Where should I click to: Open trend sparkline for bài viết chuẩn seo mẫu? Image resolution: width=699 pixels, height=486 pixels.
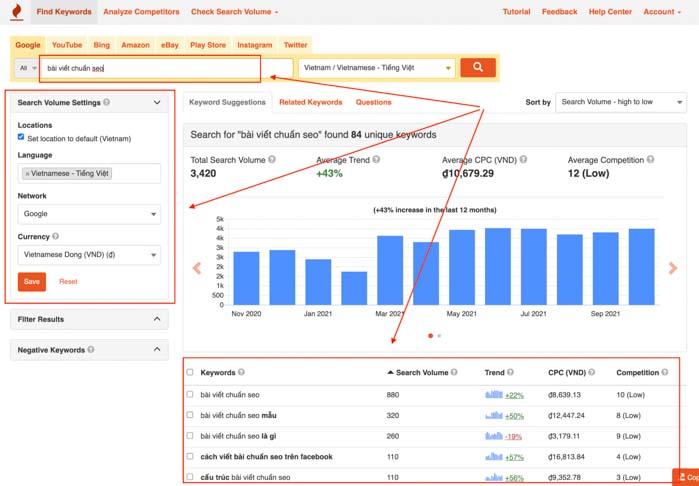(x=493, y=416)
